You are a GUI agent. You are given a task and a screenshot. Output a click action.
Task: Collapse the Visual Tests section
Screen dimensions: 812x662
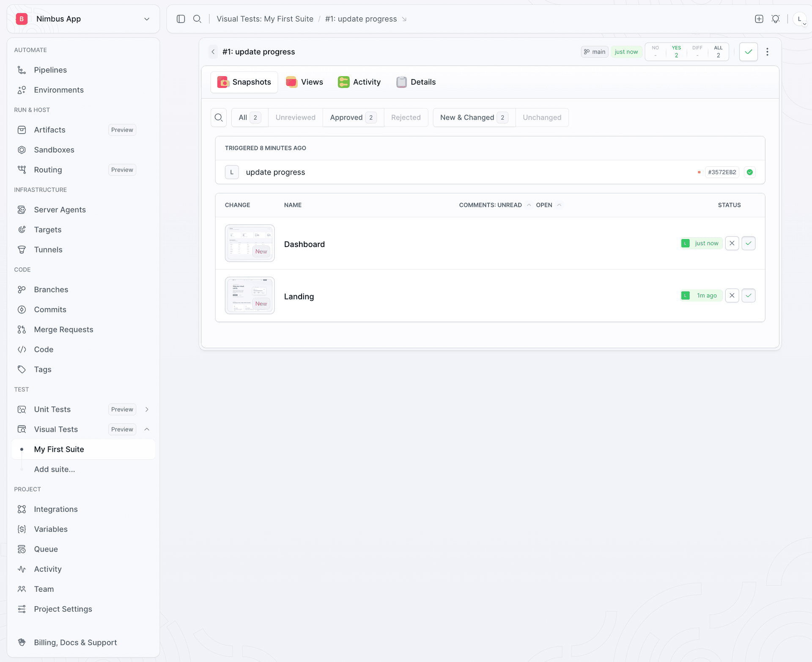147,429
